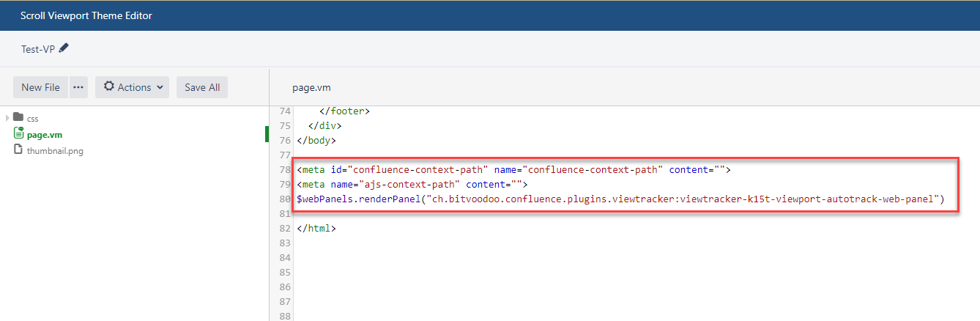
Task: Open the three-dots more options menu
Action: point(78,87)
